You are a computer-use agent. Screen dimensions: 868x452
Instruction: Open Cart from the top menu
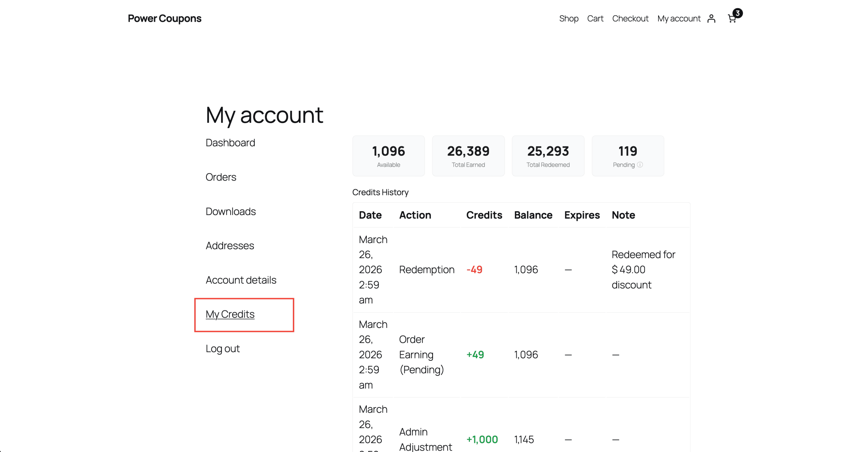(x=595, y=19)
